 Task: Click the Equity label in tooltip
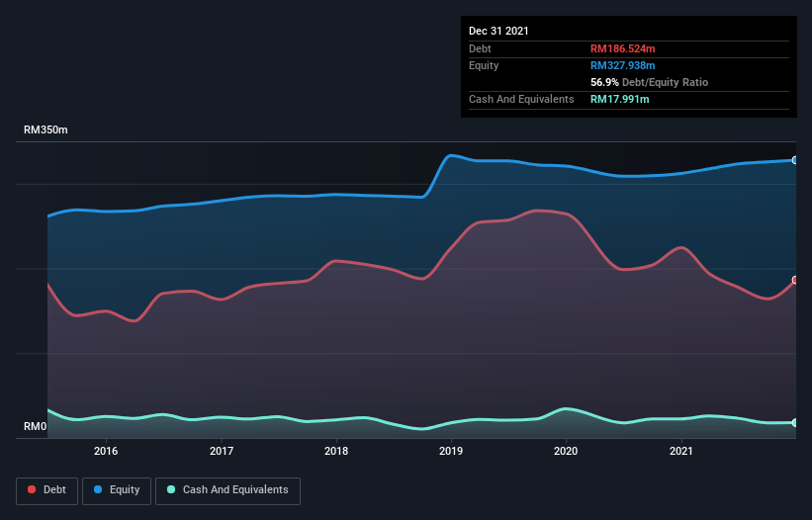484,65
